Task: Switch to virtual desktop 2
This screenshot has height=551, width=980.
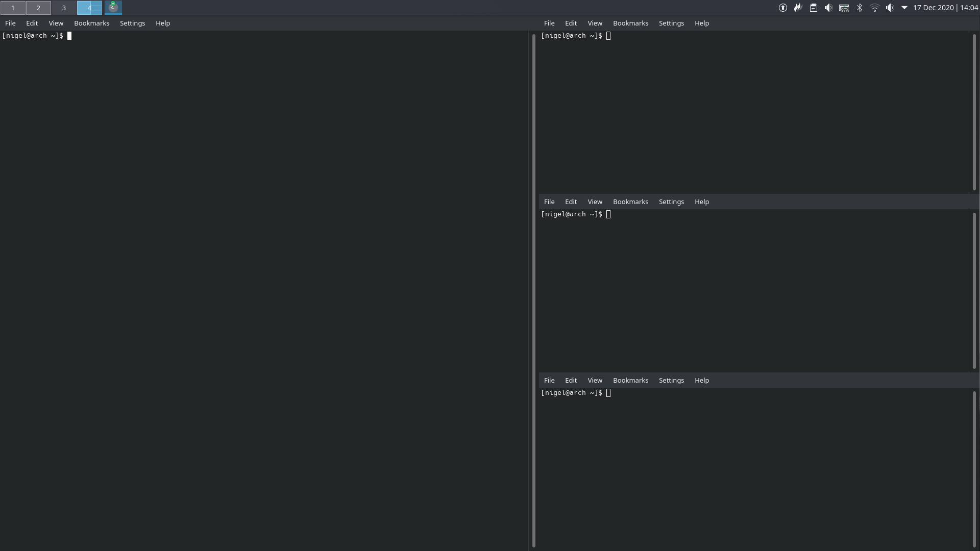Action: [x=38, y=8]
